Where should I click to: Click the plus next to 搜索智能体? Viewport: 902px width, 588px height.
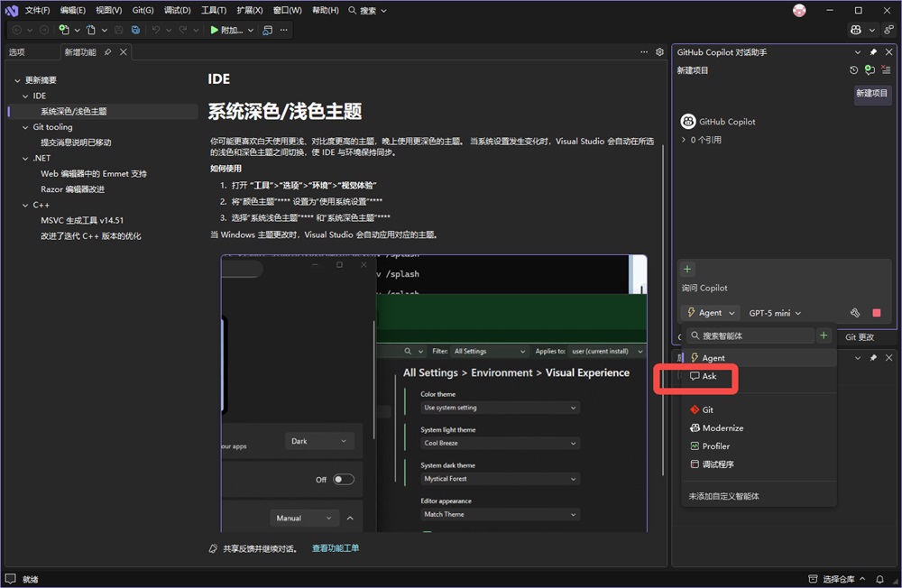(x=824, y=335)
